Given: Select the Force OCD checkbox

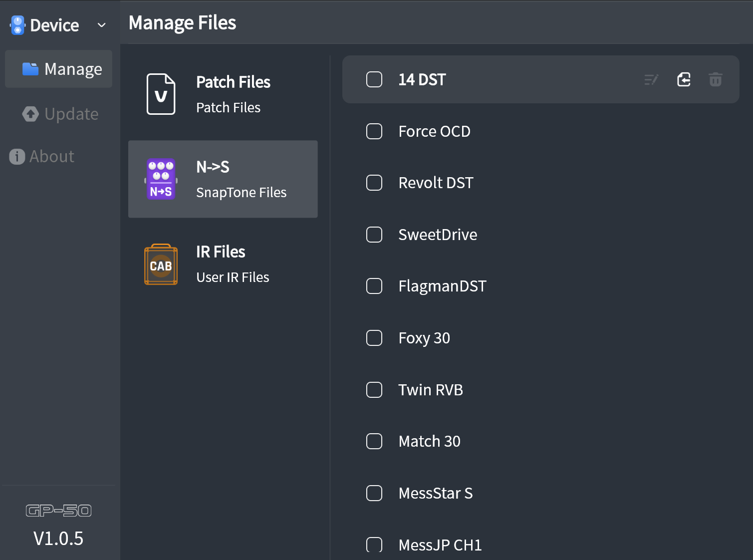Looking at the screenshot, I should pos(374,131).
